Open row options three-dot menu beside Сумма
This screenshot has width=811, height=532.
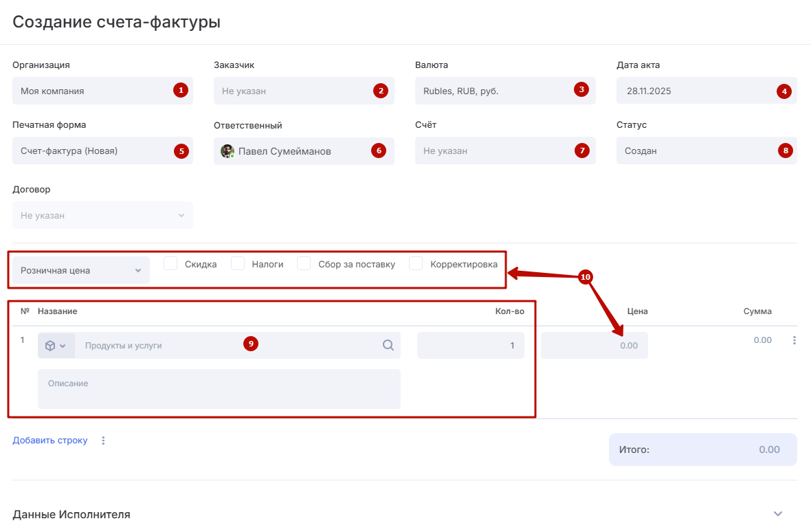[x=795, y=340]
